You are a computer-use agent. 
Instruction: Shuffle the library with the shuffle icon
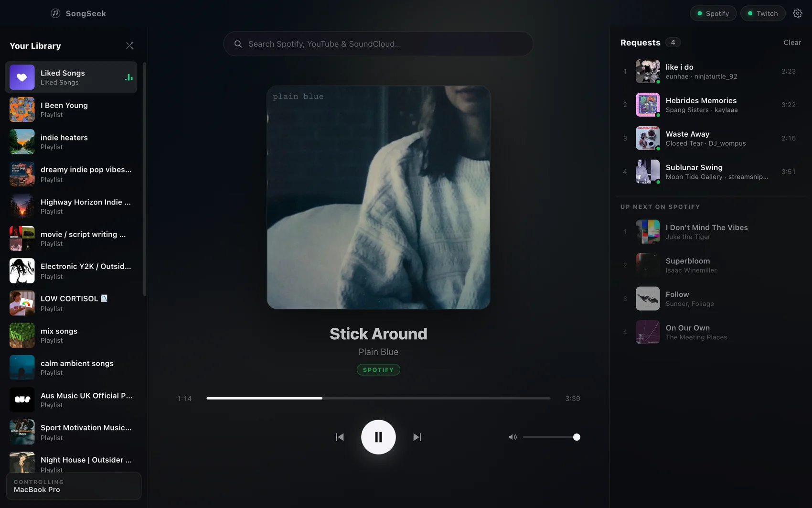[129, 45]
